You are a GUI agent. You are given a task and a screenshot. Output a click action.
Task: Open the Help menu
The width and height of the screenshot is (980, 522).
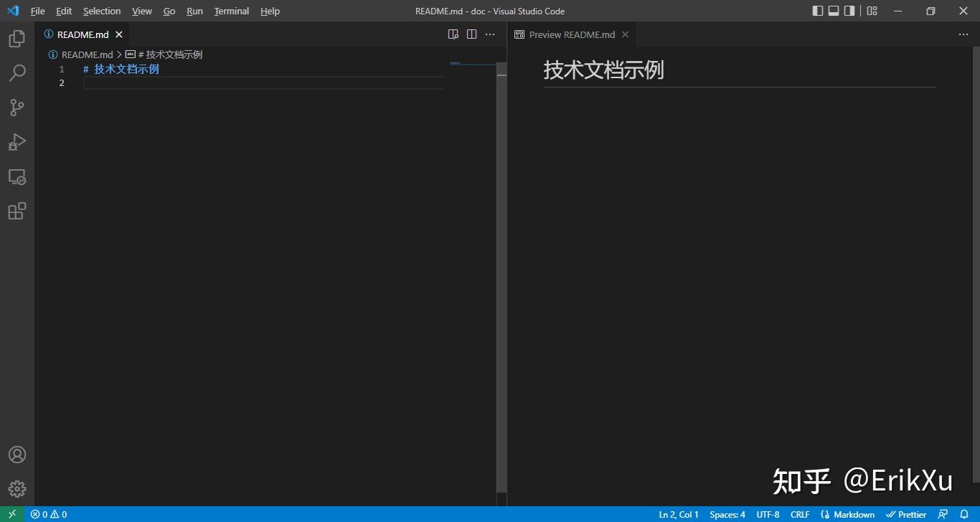pos(270,11)
